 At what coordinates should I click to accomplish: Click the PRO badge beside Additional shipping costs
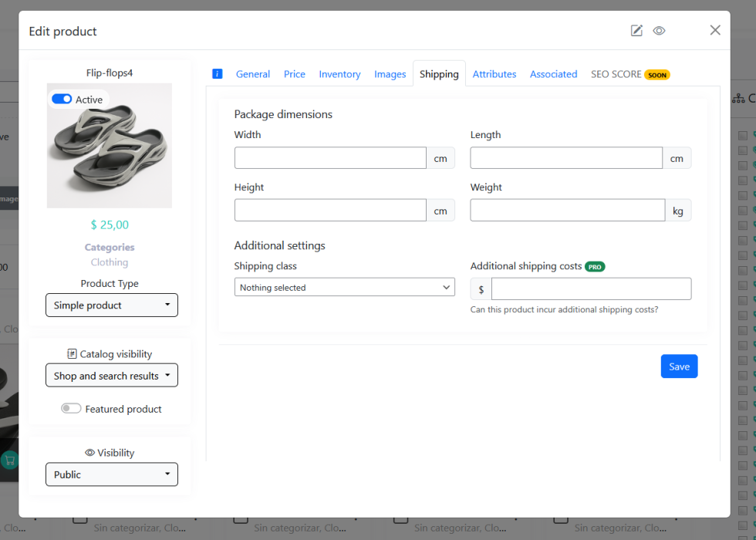click(595, 267)
